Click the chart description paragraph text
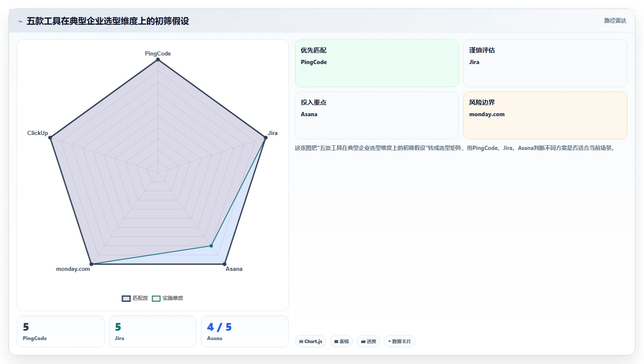The image size is (644, 364). (456, 148)
